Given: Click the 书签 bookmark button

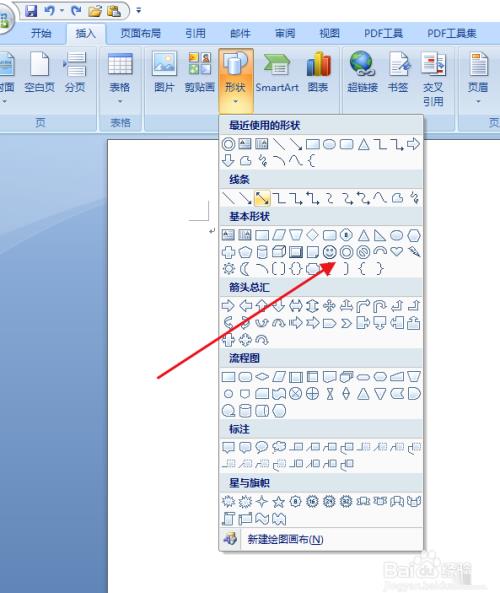Looking at the screenshot, I should click(398, 73).
